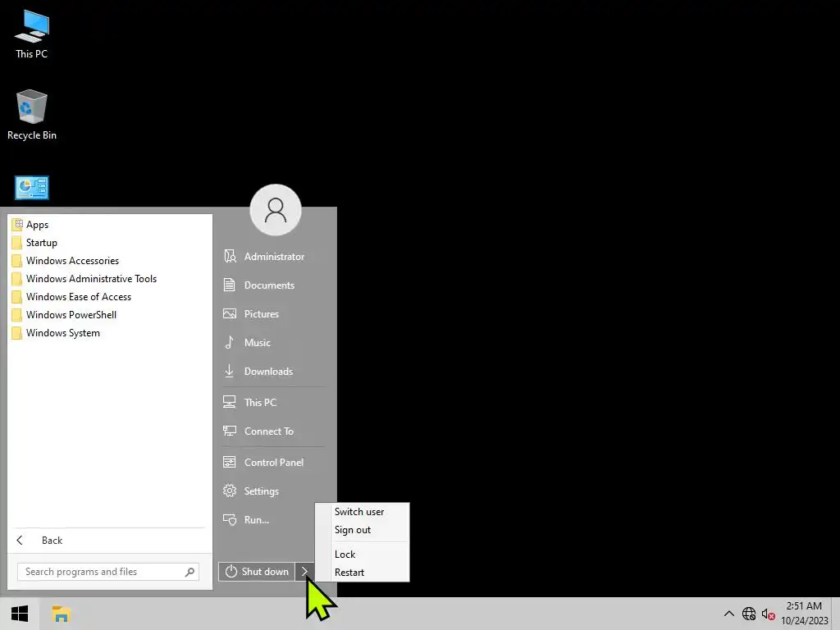Image resolution: width=840 pixels, height=630 pixels.
Task: Select Switch user from power menu
Action: tap(362, 512)
